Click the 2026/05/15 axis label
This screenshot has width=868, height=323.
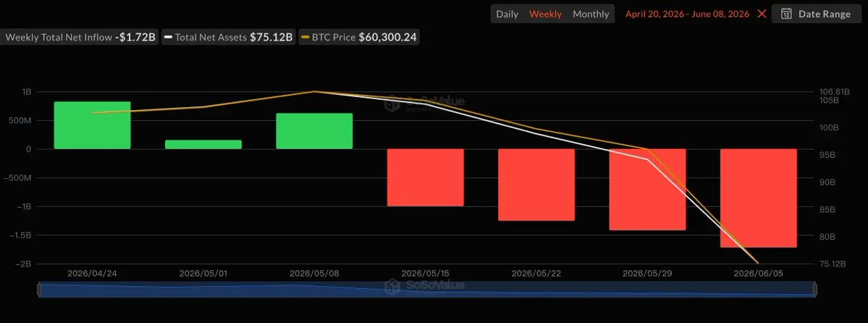click(425, 273)
